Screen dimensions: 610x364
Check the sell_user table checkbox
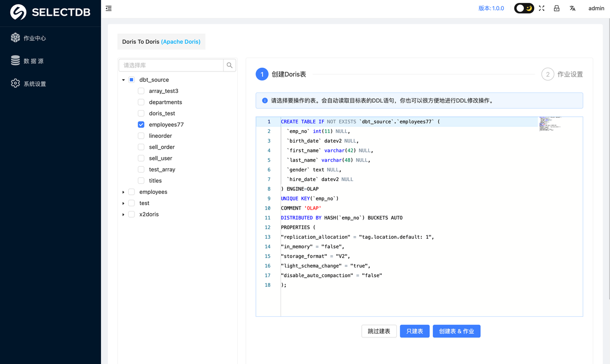(141, 158)
